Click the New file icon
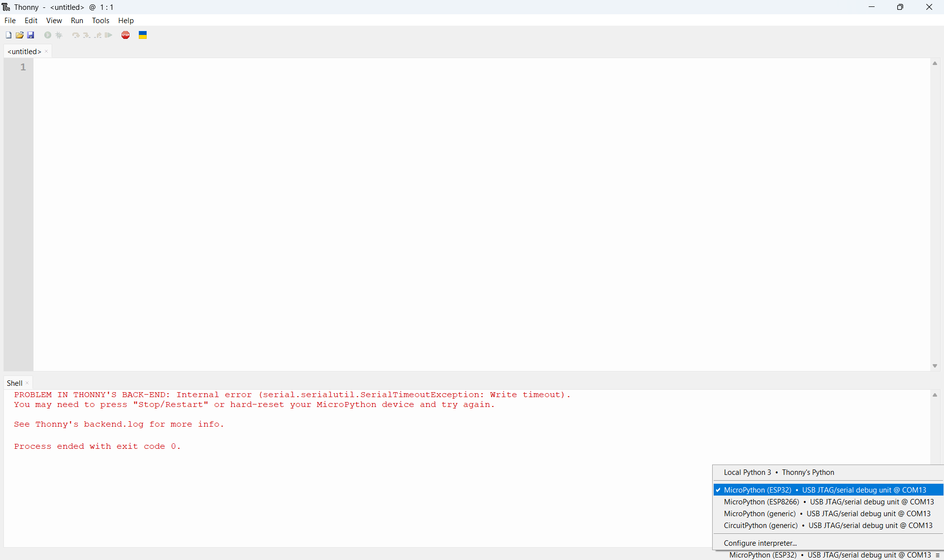944x560 pixels. [8, 35]
